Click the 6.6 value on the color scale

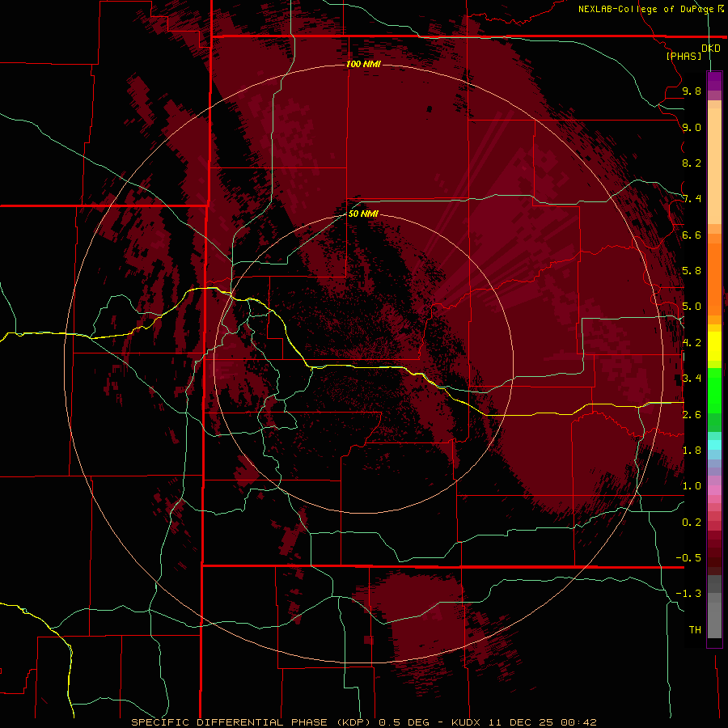click(692, 235)
